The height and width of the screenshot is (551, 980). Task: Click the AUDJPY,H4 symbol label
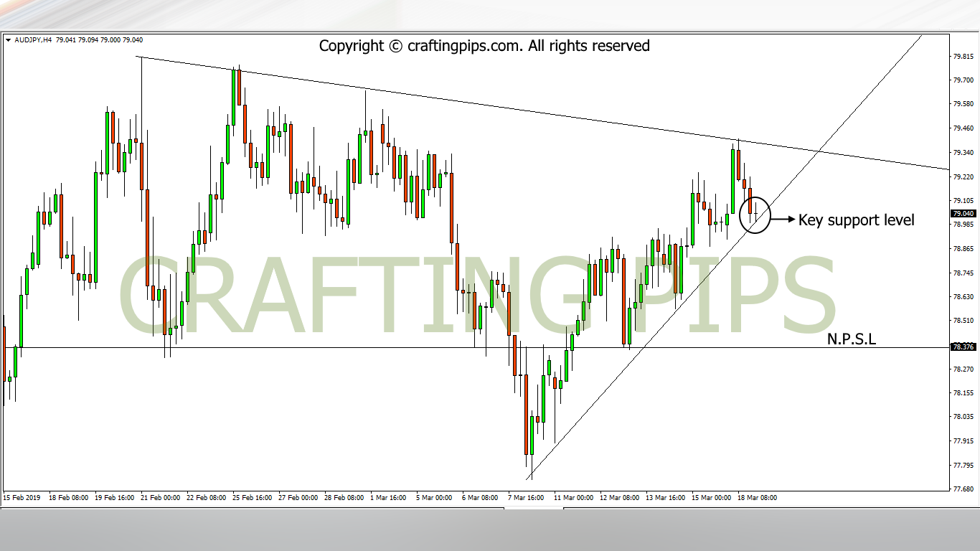pos(33,40)
